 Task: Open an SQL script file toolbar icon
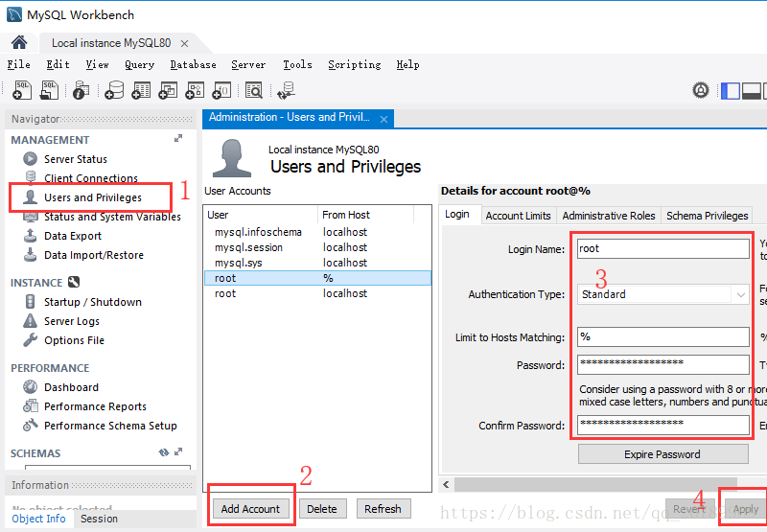(x=49, y=90)
